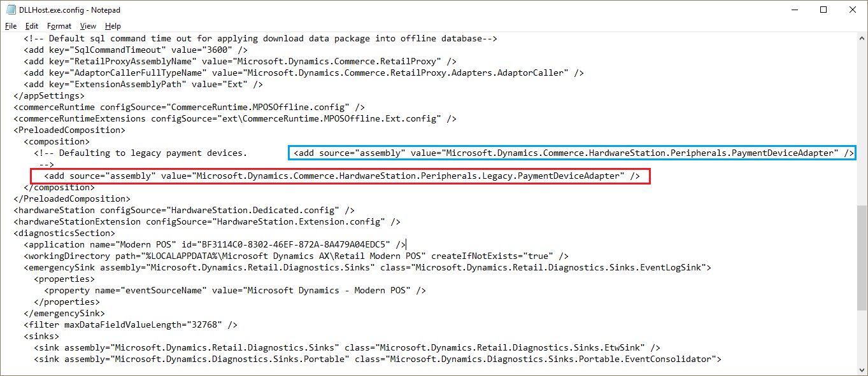Click the closing composition tag
The image size is (868, 376).
coord(59,187)
